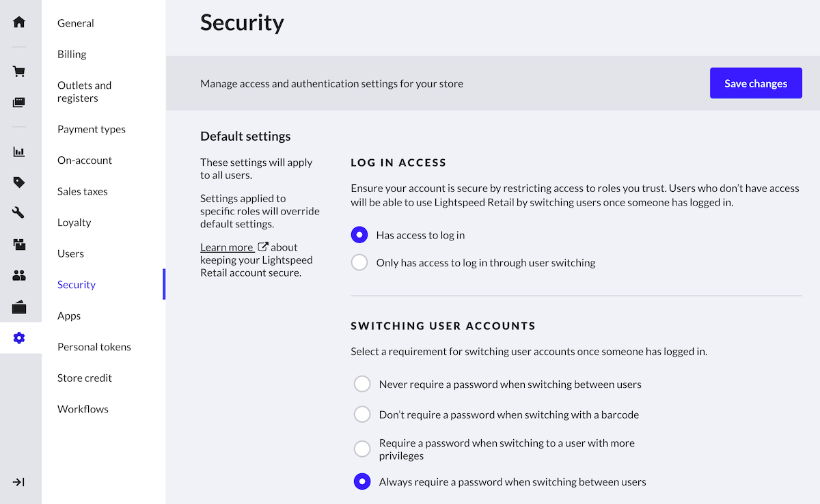Go to the Users settings page

[x=70, y=253]
